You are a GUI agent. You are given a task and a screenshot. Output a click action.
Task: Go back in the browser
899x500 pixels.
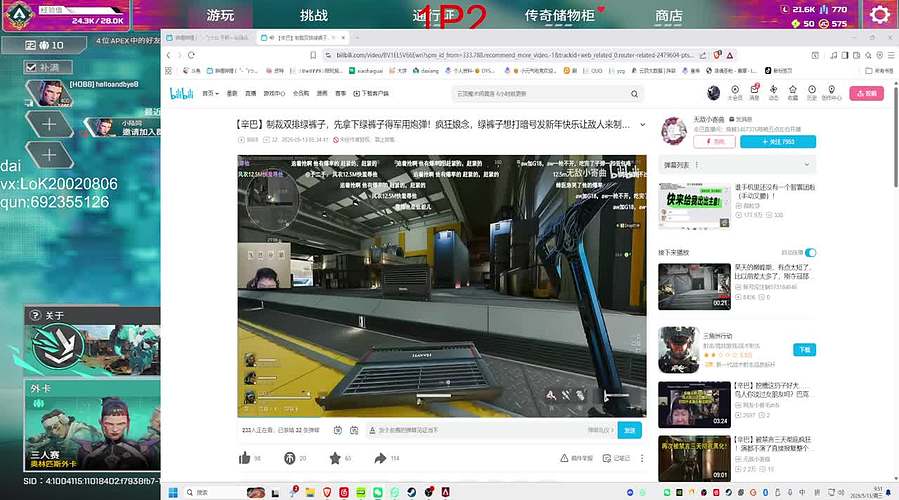click(x=169, y=55)
